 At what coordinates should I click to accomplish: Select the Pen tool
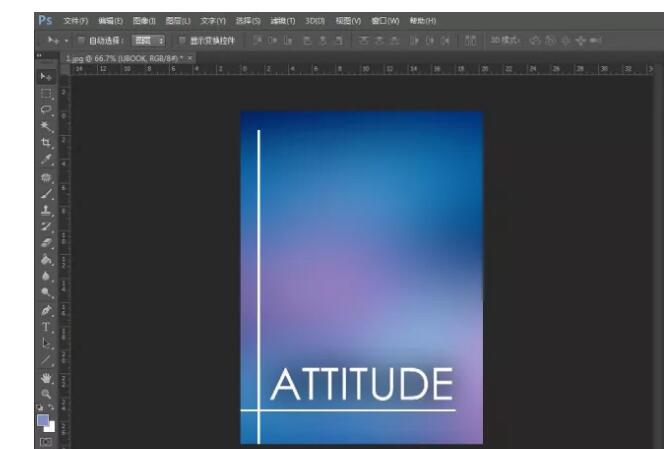46,310
